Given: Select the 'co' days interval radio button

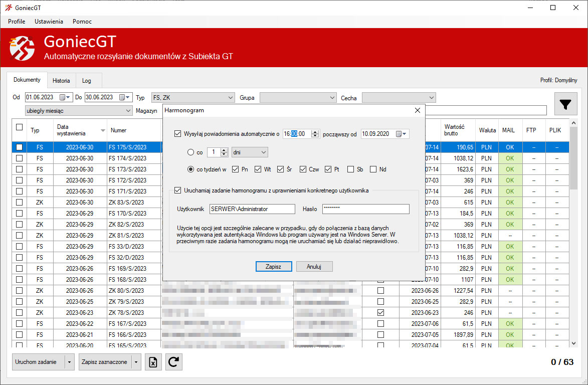Looking at the screenshot, I should pyautogui.click(x=190, y=152).
